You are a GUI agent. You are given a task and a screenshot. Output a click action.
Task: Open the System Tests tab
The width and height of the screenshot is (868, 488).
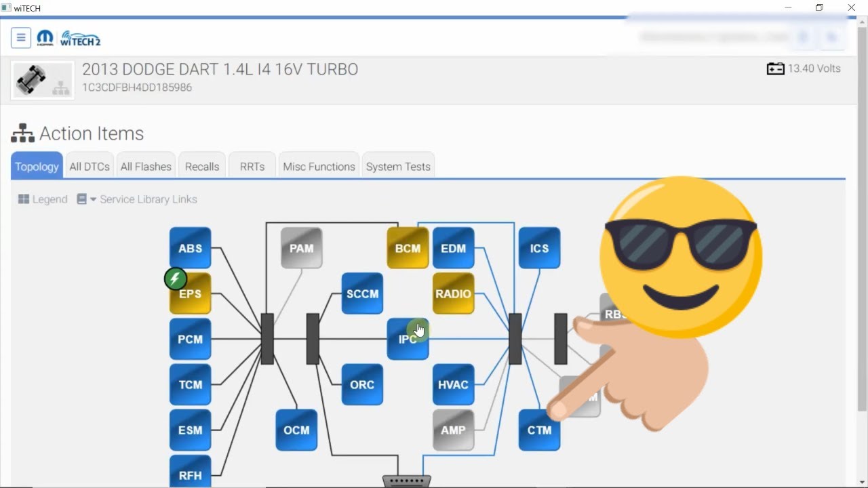(x=398, y=166)
